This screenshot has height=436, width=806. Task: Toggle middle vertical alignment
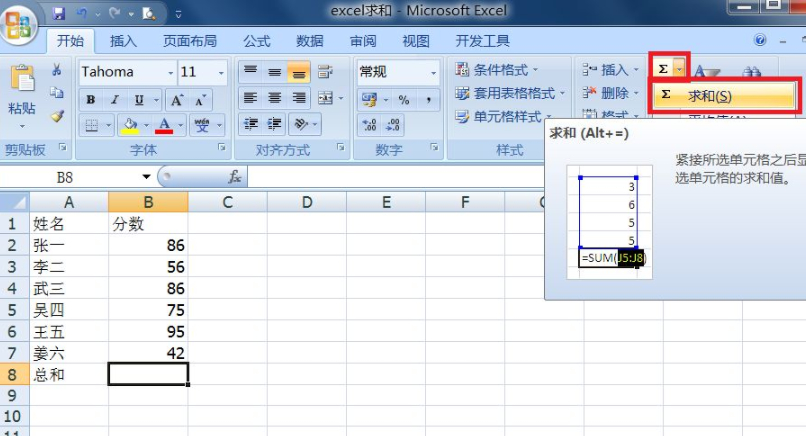tap(274, 71)
